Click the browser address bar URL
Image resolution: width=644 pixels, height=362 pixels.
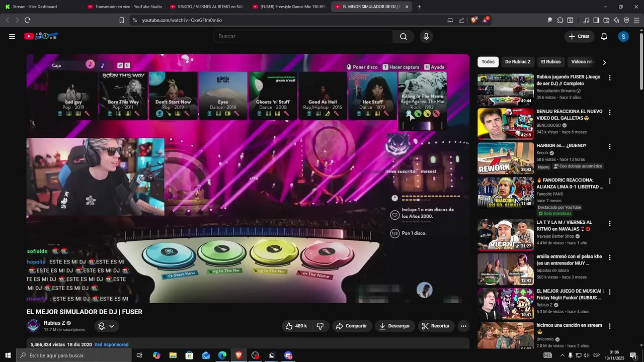(x=182, y=20)
